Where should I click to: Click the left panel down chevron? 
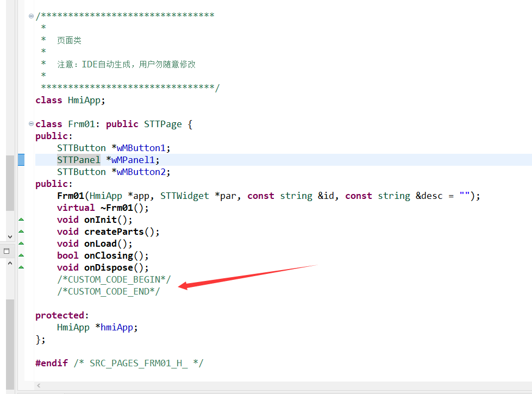10,237
